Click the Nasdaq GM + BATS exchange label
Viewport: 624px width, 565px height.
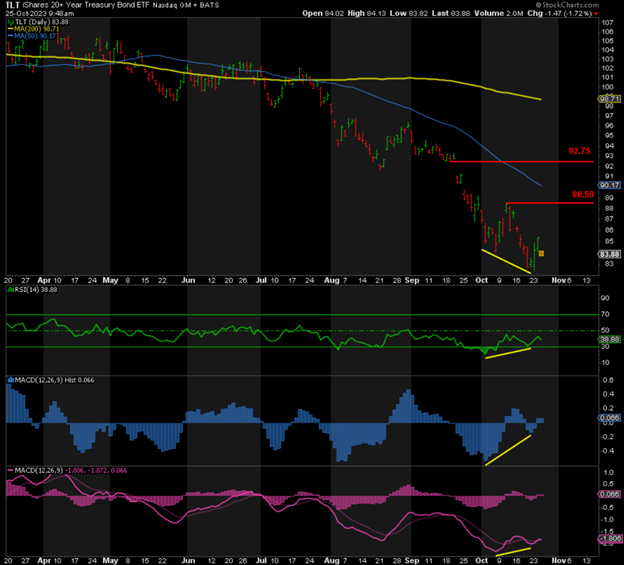coord(185,6)
